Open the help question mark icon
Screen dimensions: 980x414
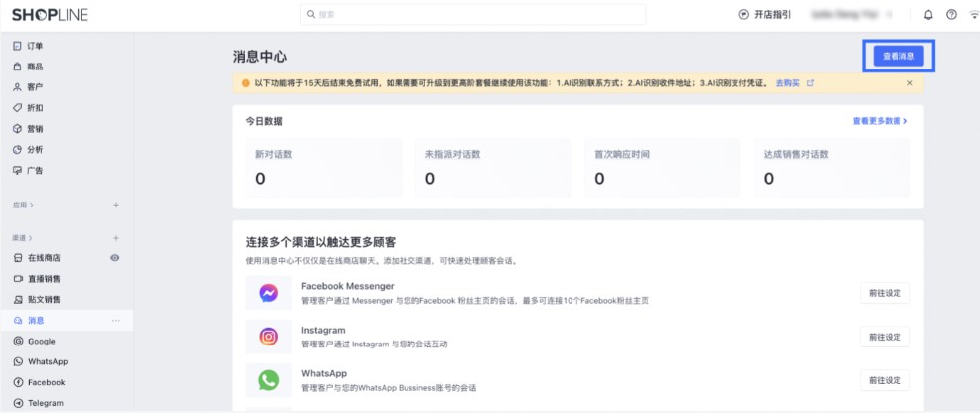pyautogui.click(x=951, y=15)
